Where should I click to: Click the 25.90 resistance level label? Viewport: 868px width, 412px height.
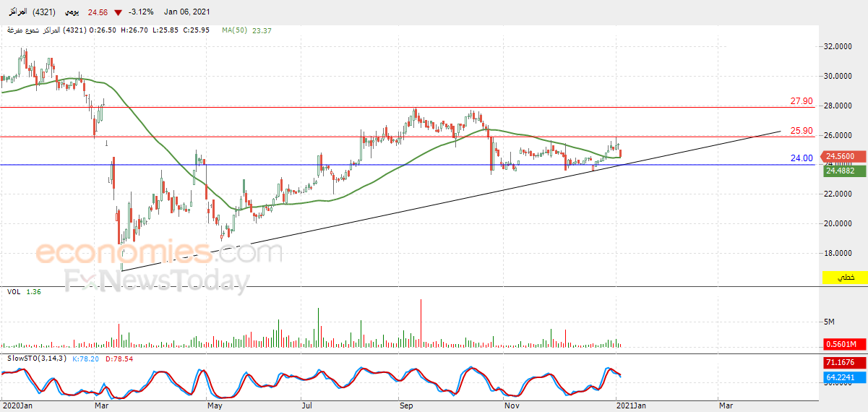pos(802,131)
